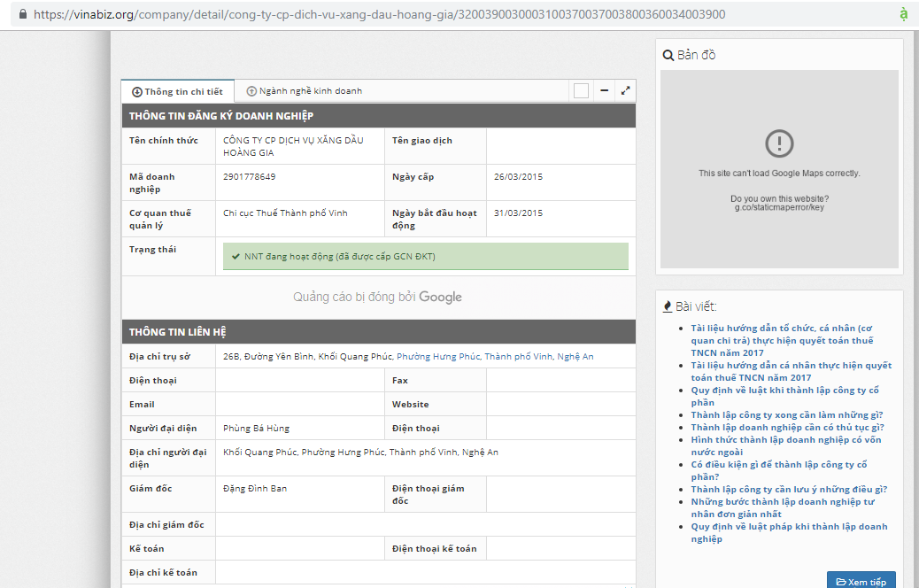Switch to Ngành nghề kinh doanh tab
Viewport: 919px width, 588px height.
click(x=305, y=91)
